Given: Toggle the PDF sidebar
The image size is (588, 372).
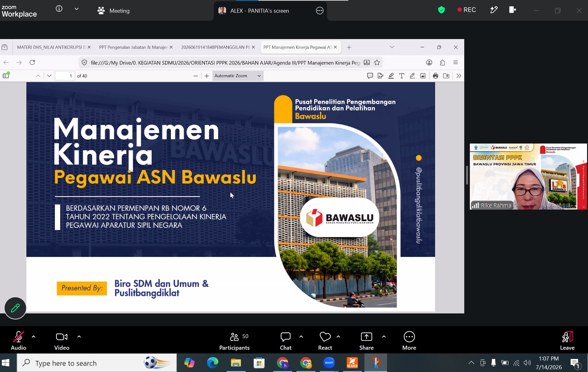Looking at the screenshot, I should point(6,76).
